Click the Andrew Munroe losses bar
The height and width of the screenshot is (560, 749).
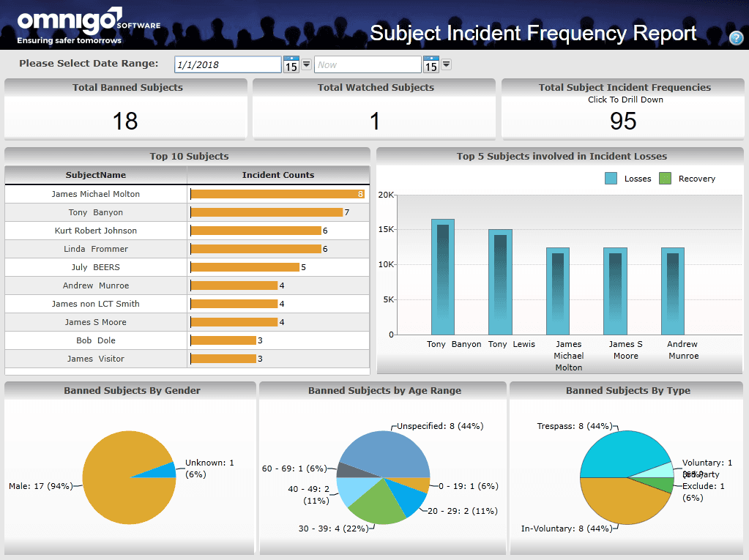(673, 291)
